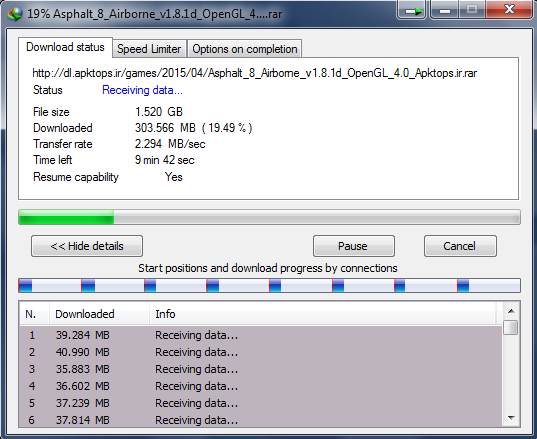This screenshot has width=537, height=439.
Task: Click the last connection segment marker
Action: [463, 286]
